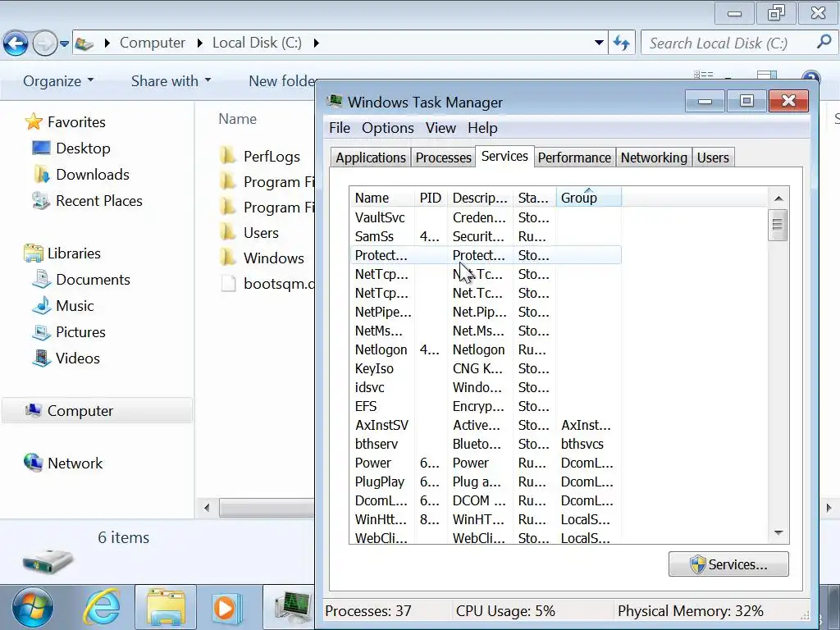Click the services list scrollbar up arrow
The height and width of the screenshot is (630, 840).
pyautogui.click(x=778, y=199)
